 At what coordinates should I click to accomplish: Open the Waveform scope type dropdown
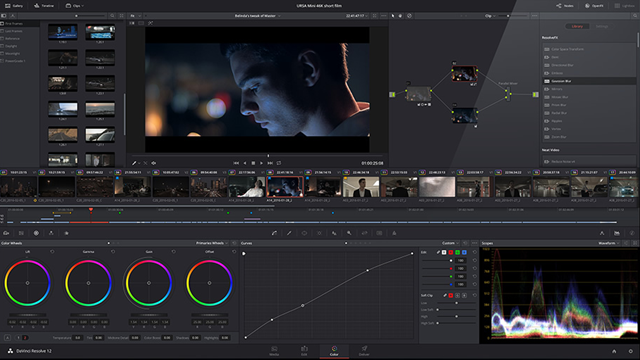pyautogui.click(x=609, y=243)
